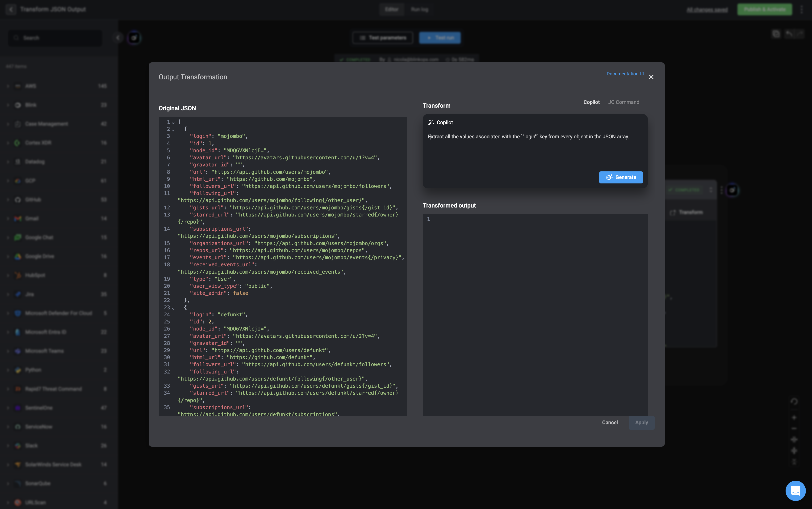812x509 pixels.
Task: Click the Slack icon in the sidebar
Action: tap(18, 446)
